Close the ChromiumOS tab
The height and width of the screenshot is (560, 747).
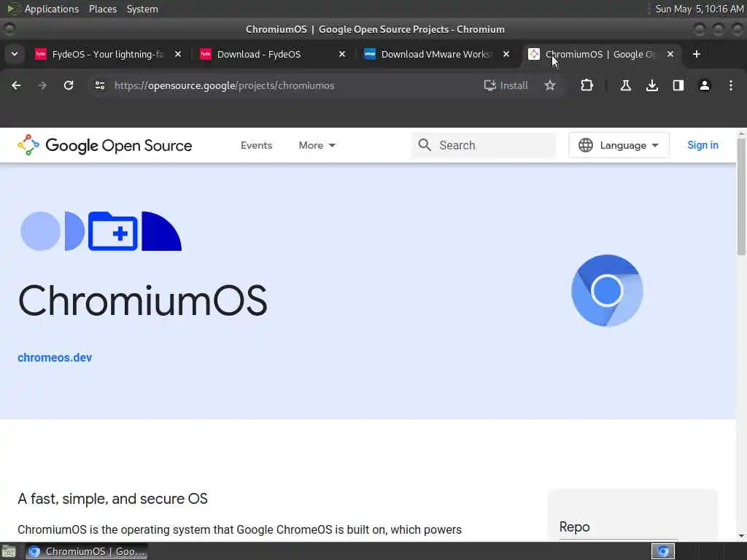tap(670, 54)
